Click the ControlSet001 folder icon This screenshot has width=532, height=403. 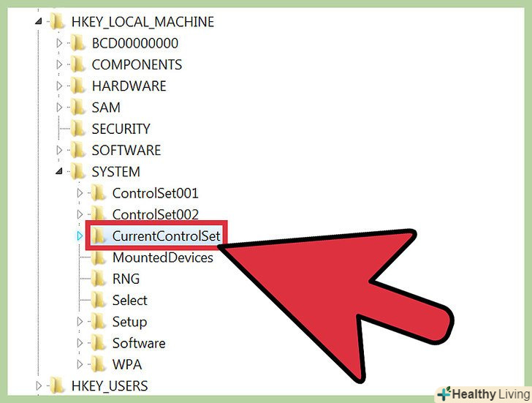99,193
